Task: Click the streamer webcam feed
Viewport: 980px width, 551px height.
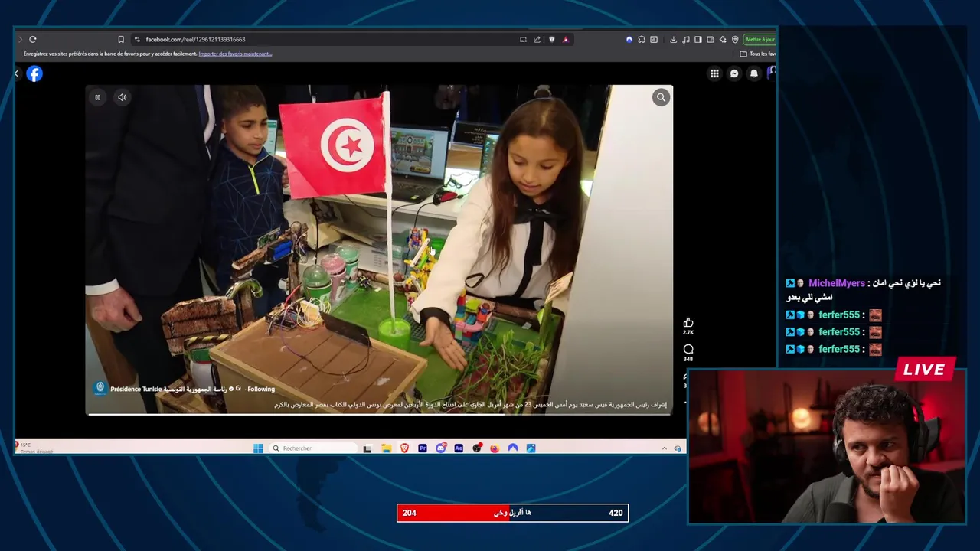Action: tap(827, 447)
